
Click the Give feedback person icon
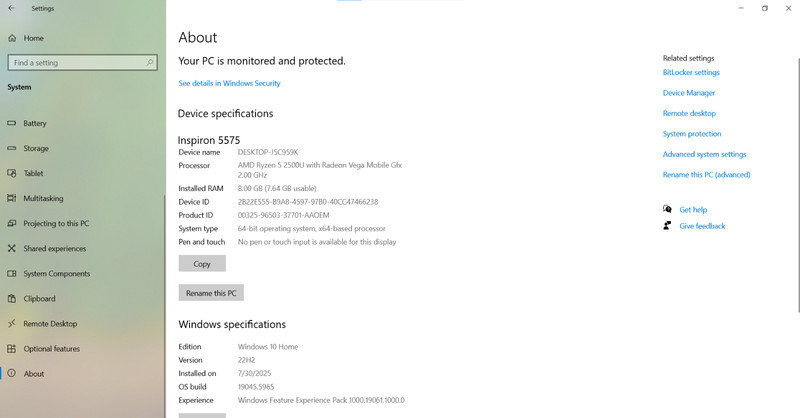(667, 226)
